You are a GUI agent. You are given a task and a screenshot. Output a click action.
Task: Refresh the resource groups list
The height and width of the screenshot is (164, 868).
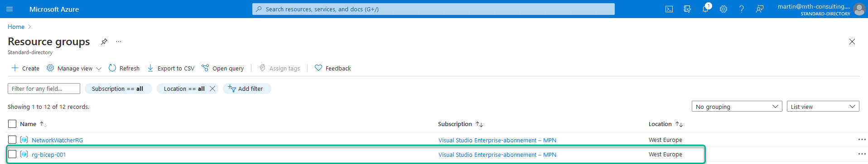[124, 68]
